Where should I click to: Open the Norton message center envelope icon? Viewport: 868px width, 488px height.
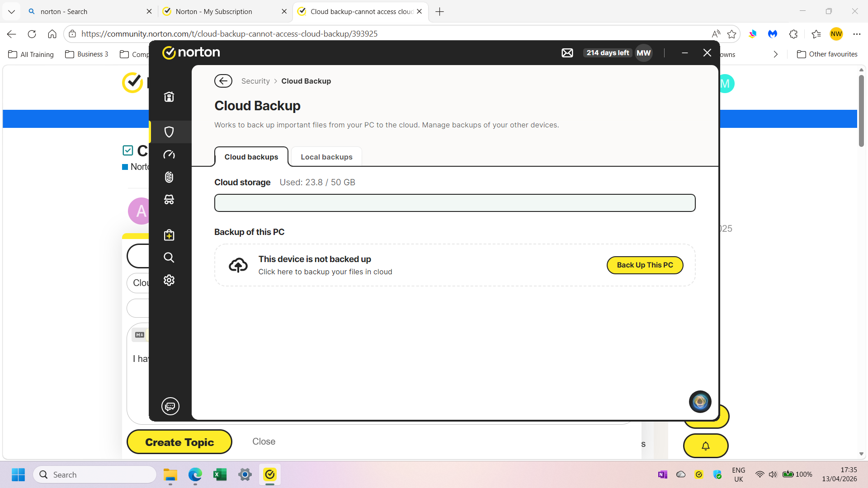(x=567, y=53)
